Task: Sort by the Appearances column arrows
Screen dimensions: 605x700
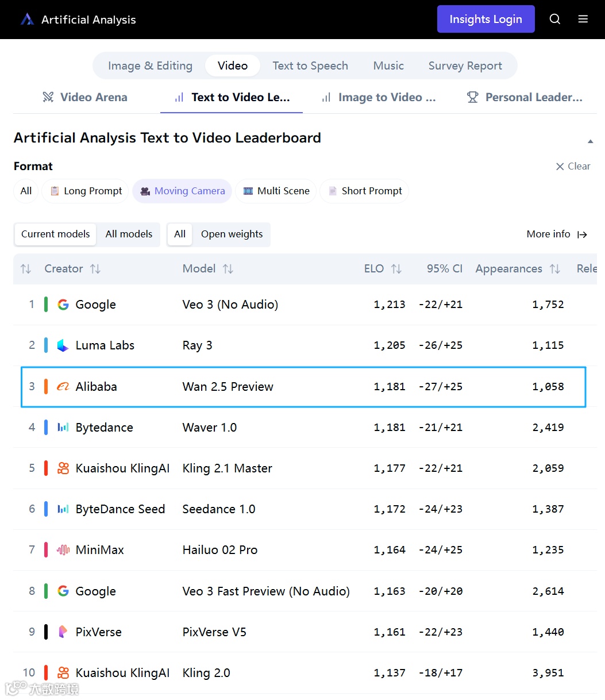Action: click(x=554, y=269)
